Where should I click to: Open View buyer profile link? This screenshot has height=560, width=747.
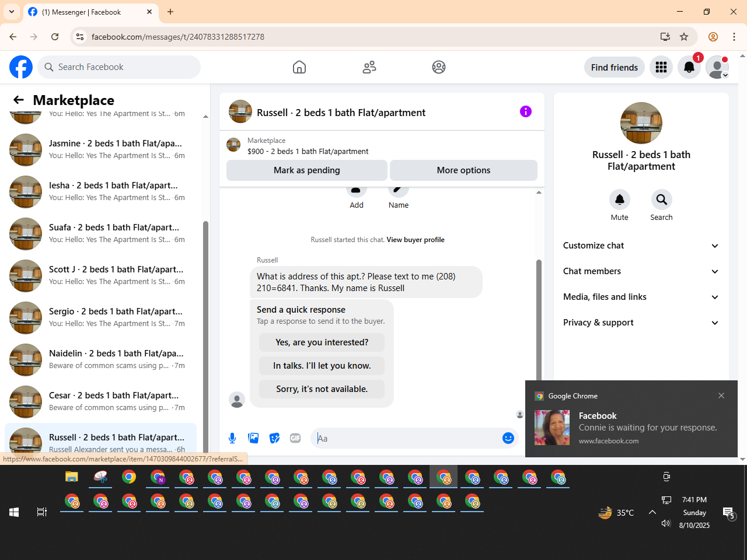coord(416,240)
